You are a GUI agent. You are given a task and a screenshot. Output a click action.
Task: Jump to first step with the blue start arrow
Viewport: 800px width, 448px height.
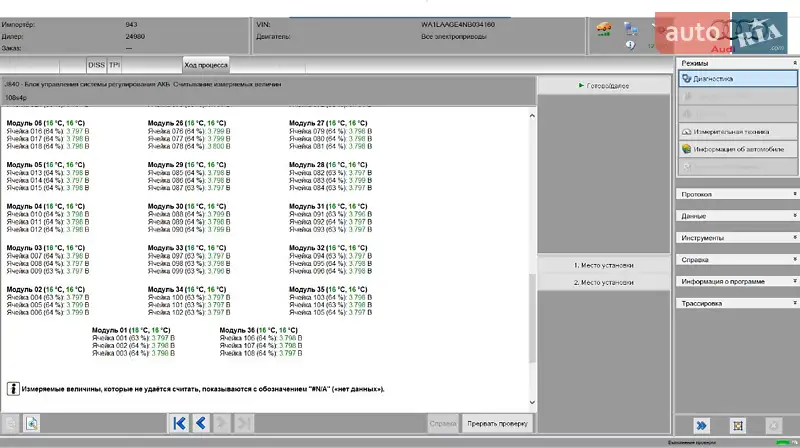coord(179,423)
